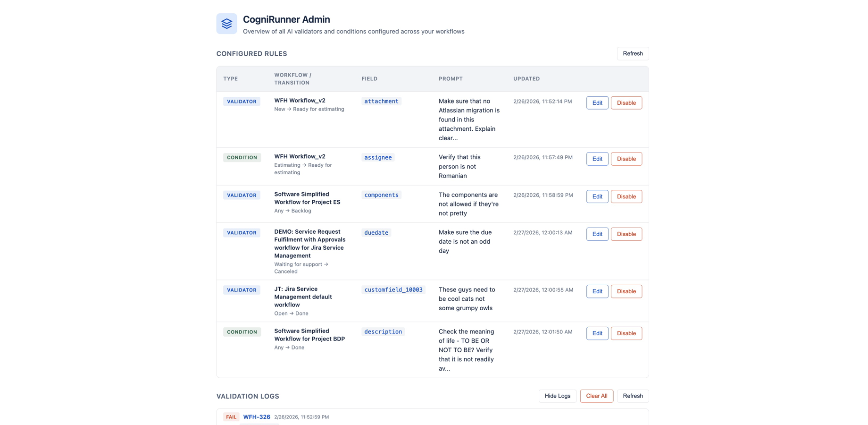The width and height of the screenshot is (868, 425).
Task: Select the assignee field tag
Action: [x=378, y=157]
